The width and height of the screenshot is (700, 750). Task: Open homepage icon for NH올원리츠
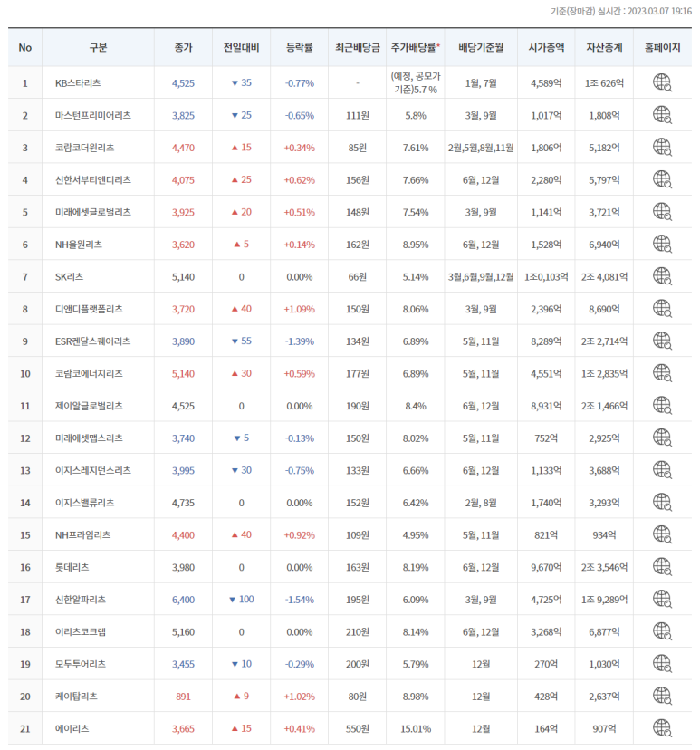(662, 244)
